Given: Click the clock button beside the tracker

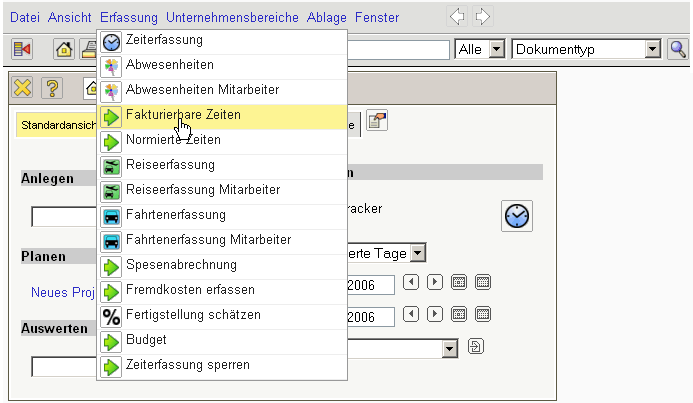Looking at the screenshot, I should [x=517, y=215].
